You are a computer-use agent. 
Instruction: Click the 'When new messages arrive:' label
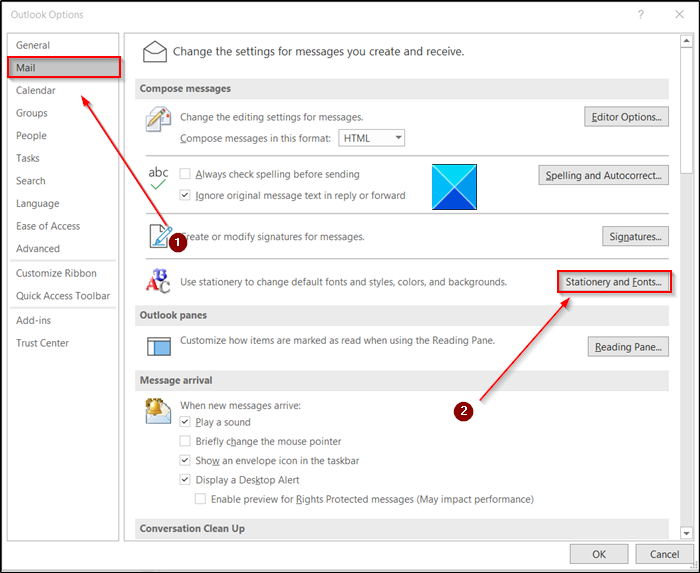(241, 405)
